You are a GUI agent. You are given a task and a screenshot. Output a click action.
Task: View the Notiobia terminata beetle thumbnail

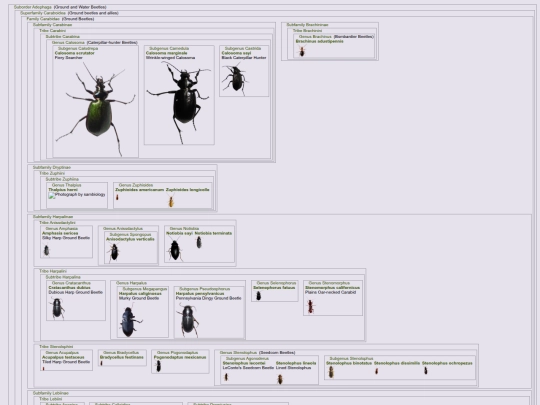[x=199, y=242]
